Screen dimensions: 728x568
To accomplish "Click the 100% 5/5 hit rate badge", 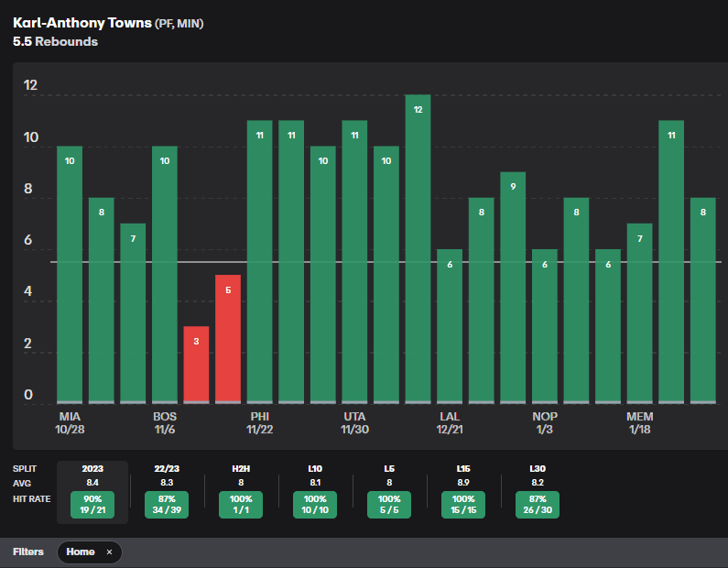I will (x=389, y=505).
